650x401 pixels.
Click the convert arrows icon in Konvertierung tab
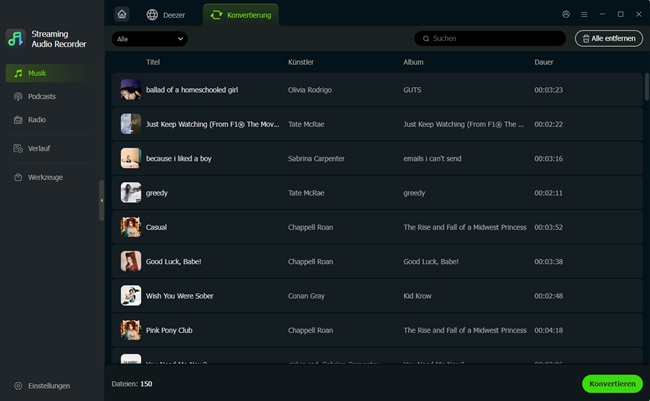[x=216, y=15]
